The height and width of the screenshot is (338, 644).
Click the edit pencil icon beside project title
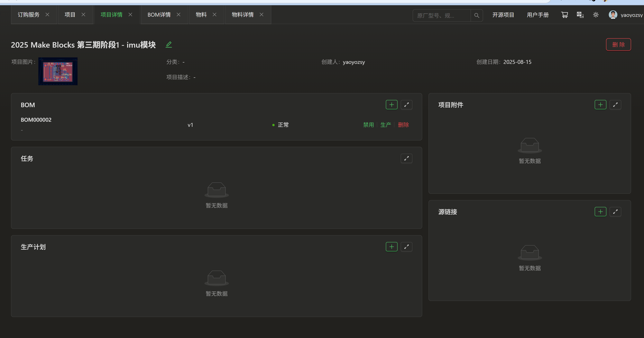coord(169,44)
